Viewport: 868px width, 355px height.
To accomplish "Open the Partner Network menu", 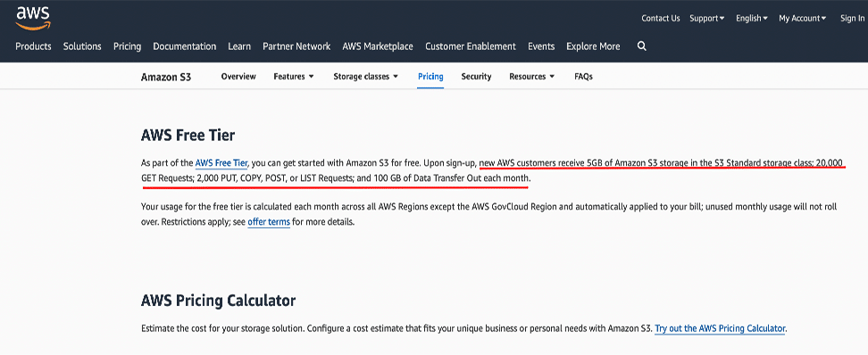I will click(296, 46).
